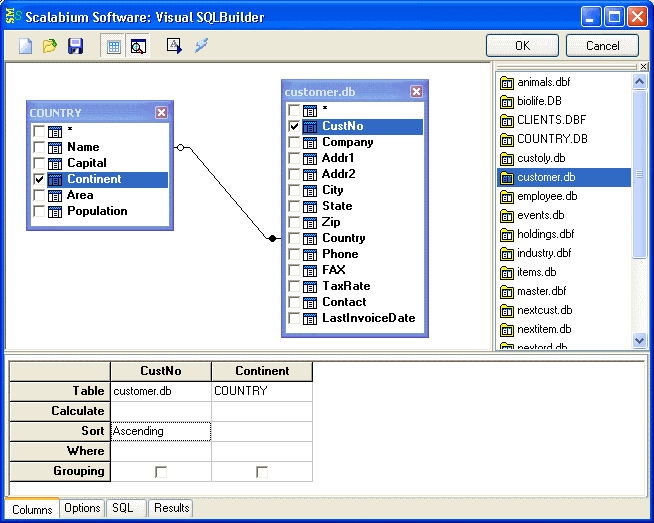Select holdings.dbf table icon in list
Viewport: 654px width, 523px height.
tap(507, 234)
